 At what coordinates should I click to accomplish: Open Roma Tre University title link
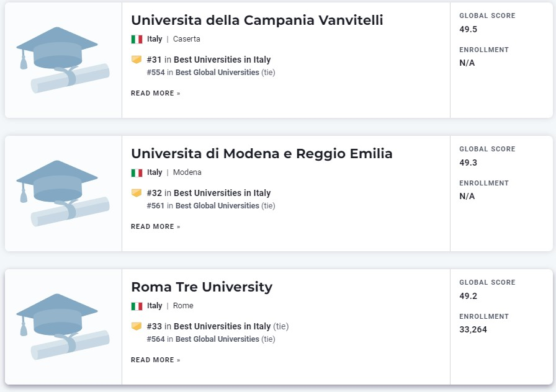coord(202,287)
